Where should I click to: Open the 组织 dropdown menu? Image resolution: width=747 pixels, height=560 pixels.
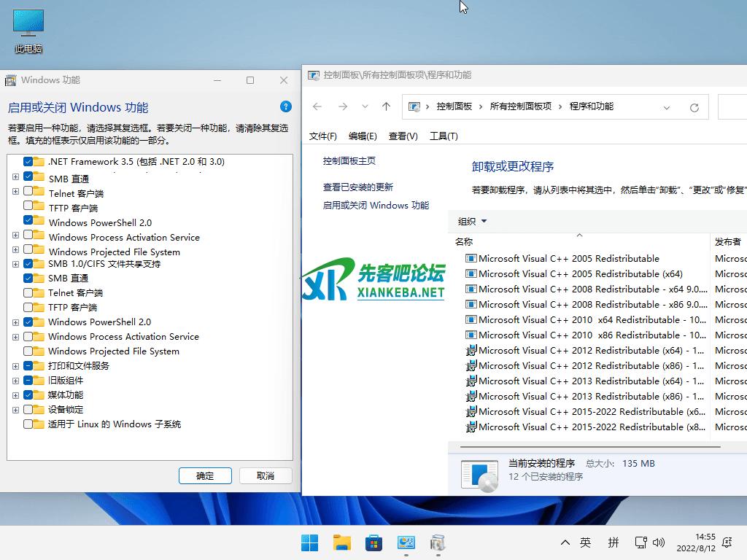pyautogui.click(x=472, y=222)
